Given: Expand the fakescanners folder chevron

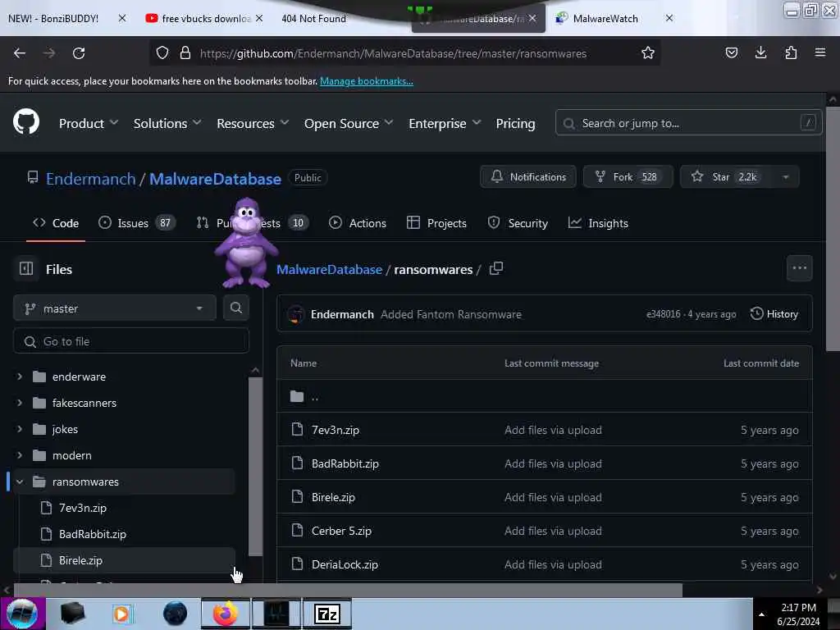Looking at the screenshot, I should 20,403.
